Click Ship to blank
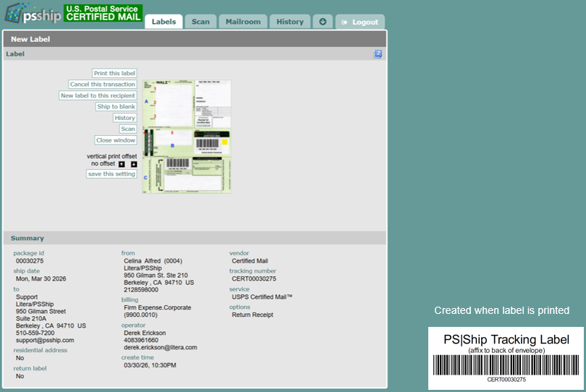 point(116,107)
